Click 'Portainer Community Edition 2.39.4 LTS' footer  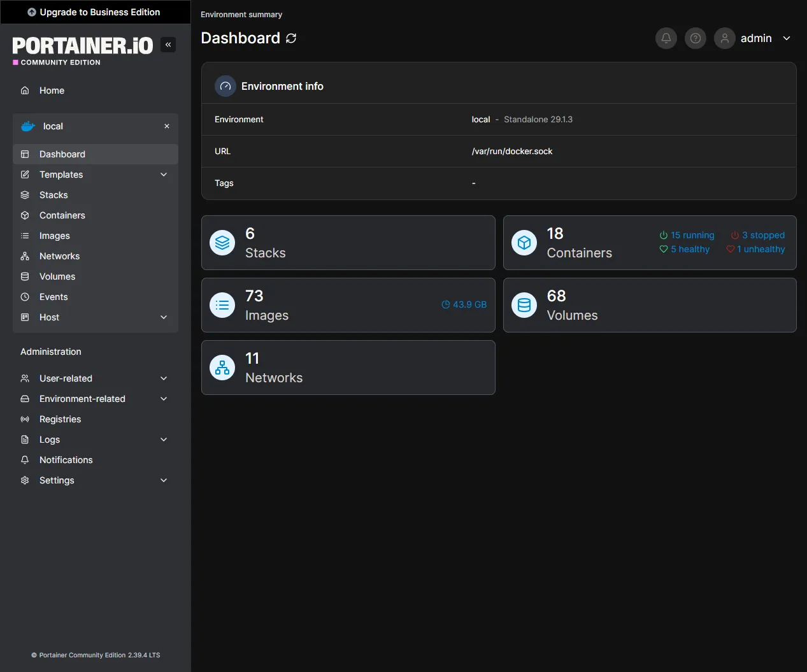point(96,655)
